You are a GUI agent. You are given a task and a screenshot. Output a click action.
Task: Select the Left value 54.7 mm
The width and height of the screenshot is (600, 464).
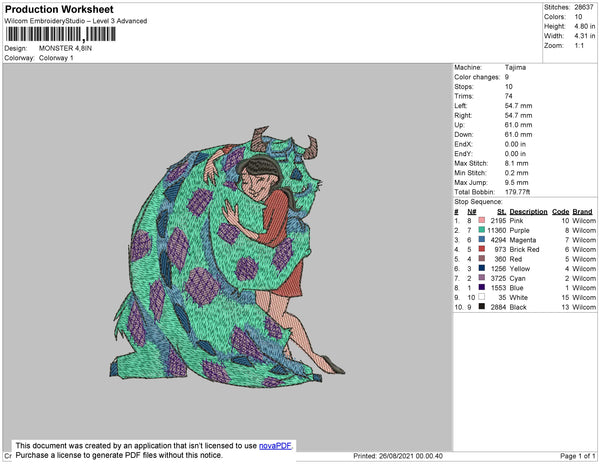[x=518, y=106]
